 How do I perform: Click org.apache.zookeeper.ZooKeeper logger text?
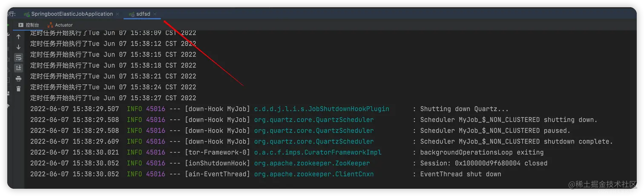point(312,163)
